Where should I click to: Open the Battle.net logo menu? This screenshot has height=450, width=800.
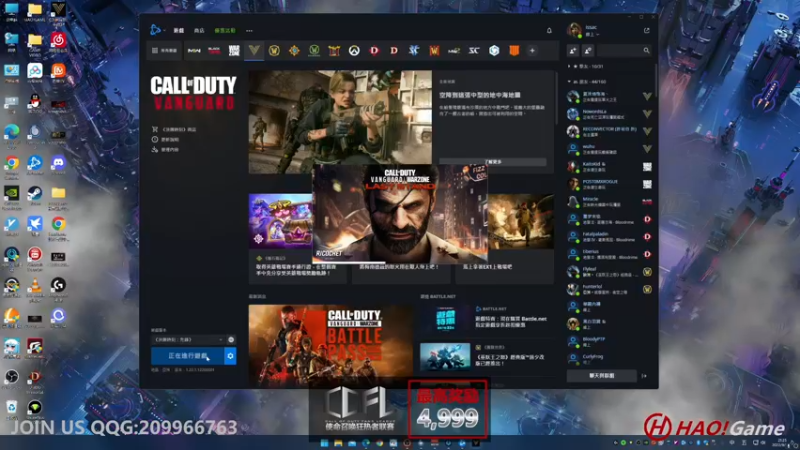pyautogui.click(x=156, y=30)
